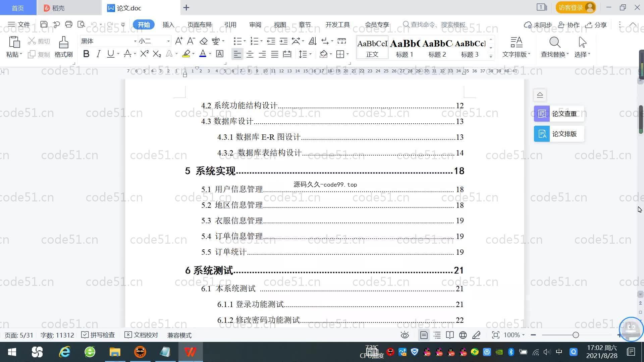Toggle Underline formatting
Image resolution: width=644 pixels, height=362 pixels.
click(x=110, y=54)
